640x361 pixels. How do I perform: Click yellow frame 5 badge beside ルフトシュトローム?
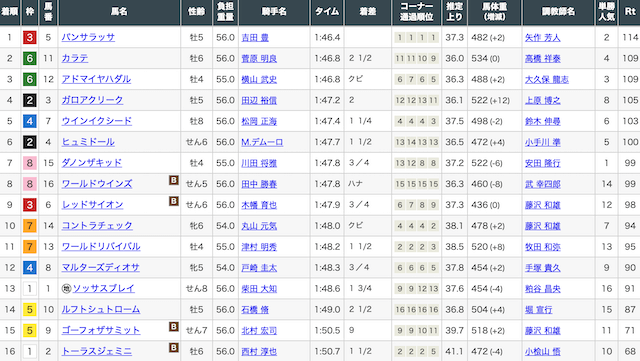pyautogui.click(x=29, y=310)
